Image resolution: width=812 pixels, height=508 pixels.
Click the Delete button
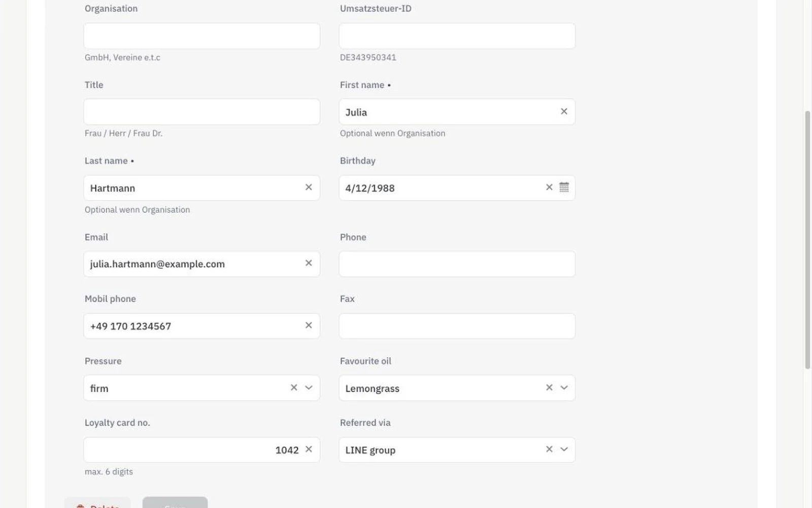[97, 503]
